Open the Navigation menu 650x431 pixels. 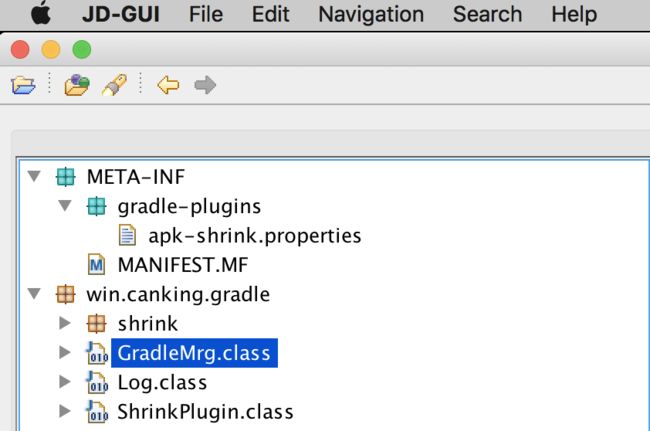[x=371, y=15]
